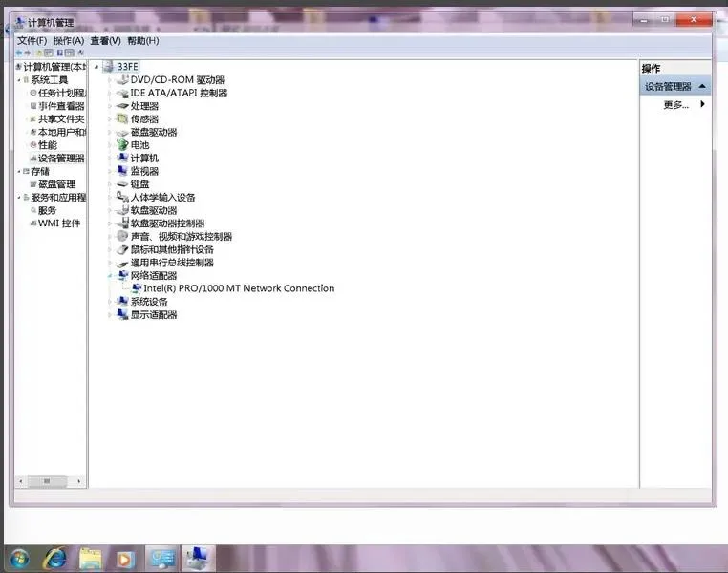Click the 声音、视频和游戏控制器 speaker icon
Screen dimensions: 728x573
pyautogui.click(x=122, y=236)
